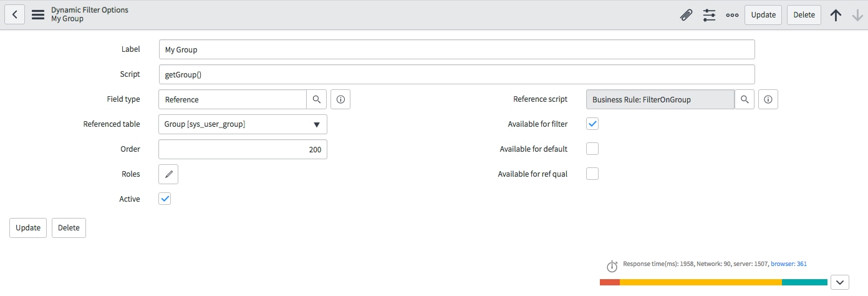Screen dimensions: 868x296
Task: Click the Label input field
Action: 456,49
